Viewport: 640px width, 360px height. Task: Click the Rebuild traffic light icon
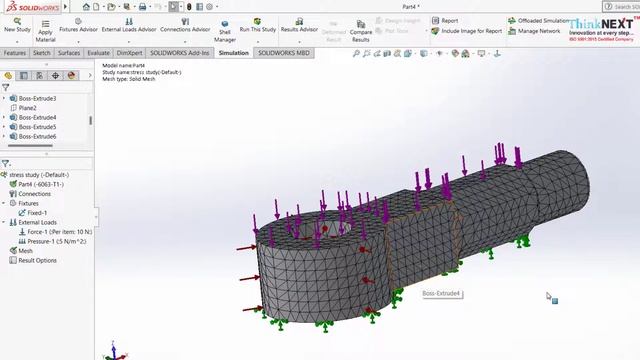(189, 7)
